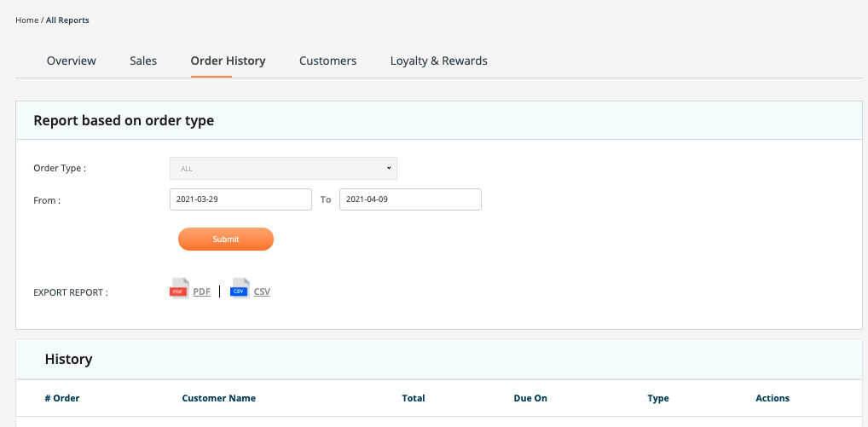
Task: Click the Customer Name column header
Action: (x=218, y=398)
